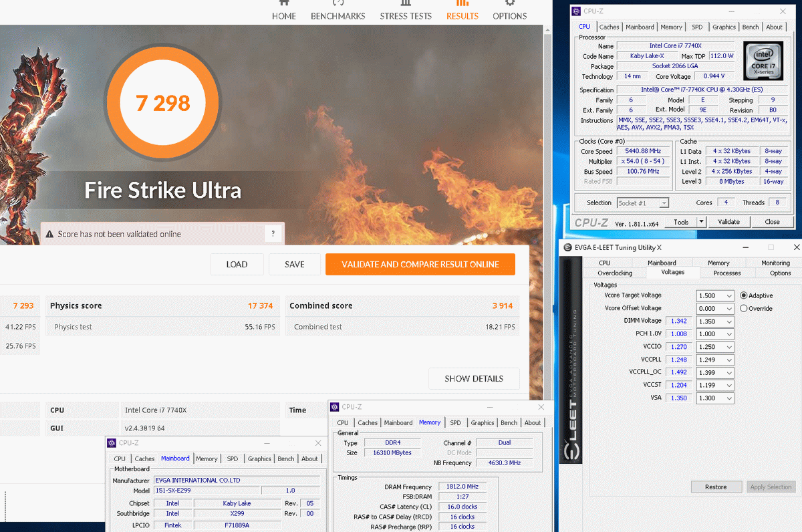Switch to the Caches tab in the top CPU-Z window

609,27
